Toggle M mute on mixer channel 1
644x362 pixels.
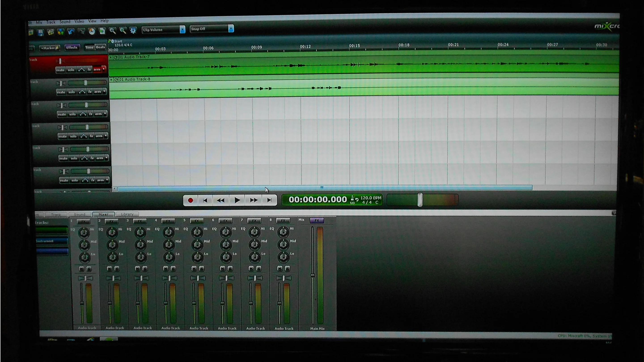(x=81, y=269)
